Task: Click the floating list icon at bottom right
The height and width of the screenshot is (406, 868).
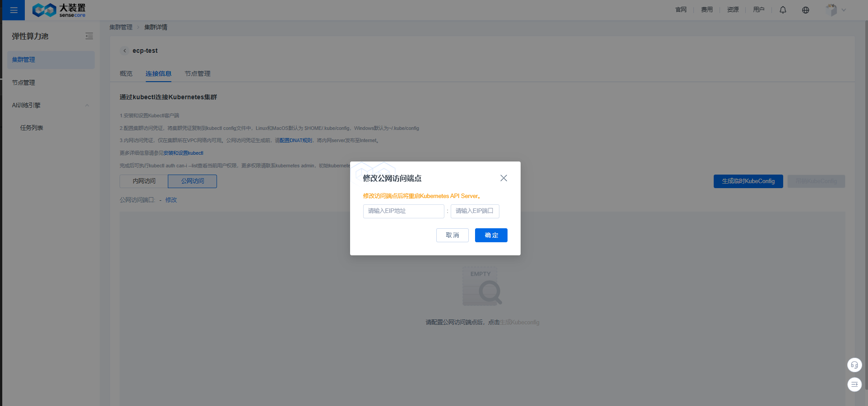Action: point(854,384)
